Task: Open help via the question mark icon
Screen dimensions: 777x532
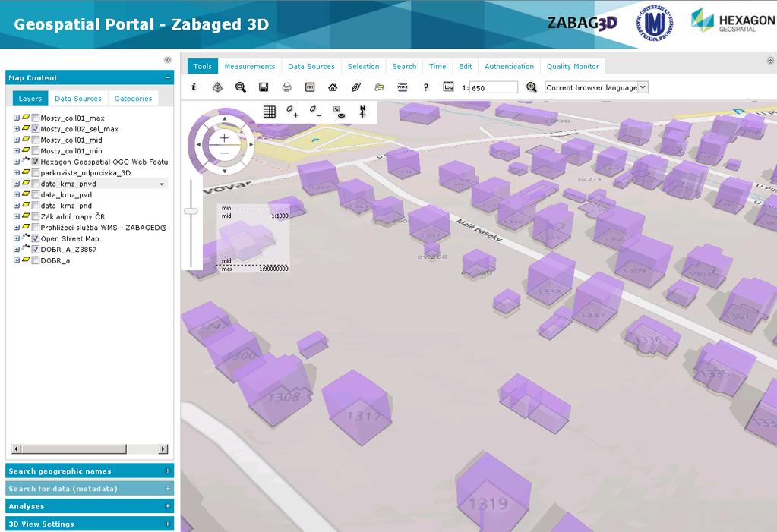Action: (x=425, y=87)
